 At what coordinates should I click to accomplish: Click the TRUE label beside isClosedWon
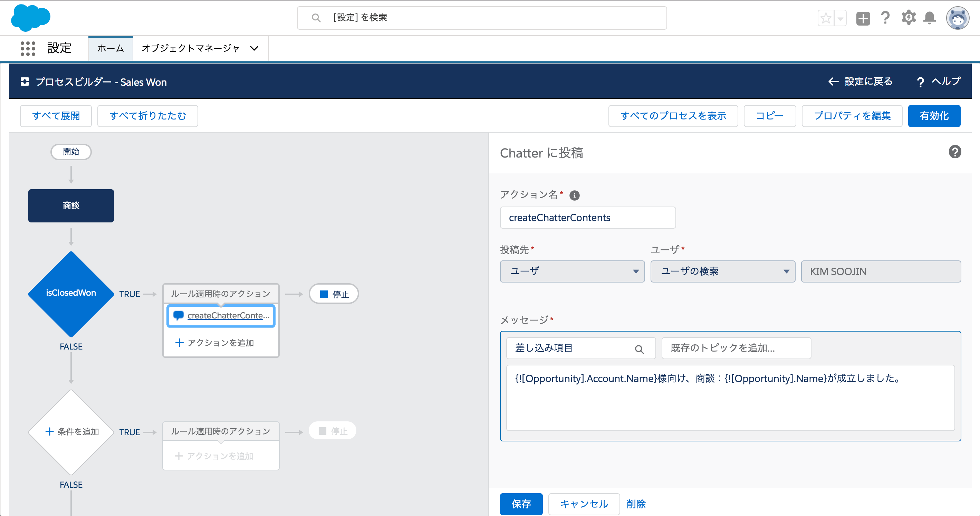130,294
